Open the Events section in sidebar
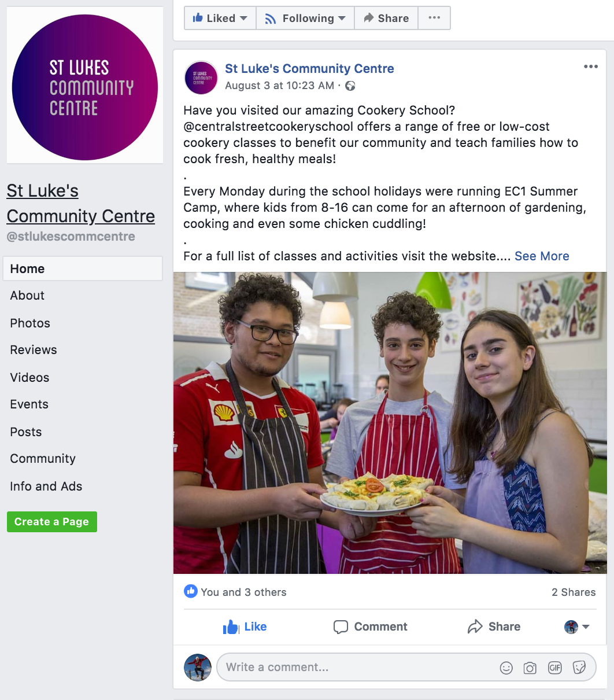The image size is (614, 700). pos(29,404)
